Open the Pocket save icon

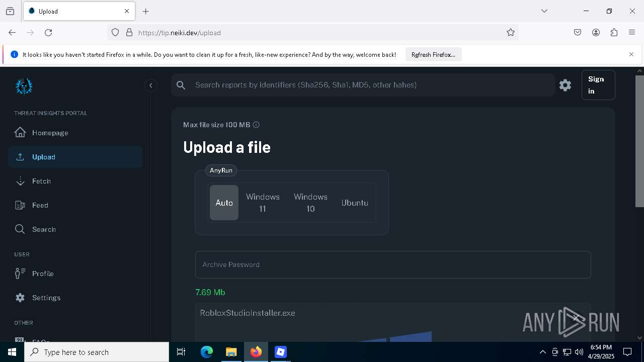coord(578,32)
